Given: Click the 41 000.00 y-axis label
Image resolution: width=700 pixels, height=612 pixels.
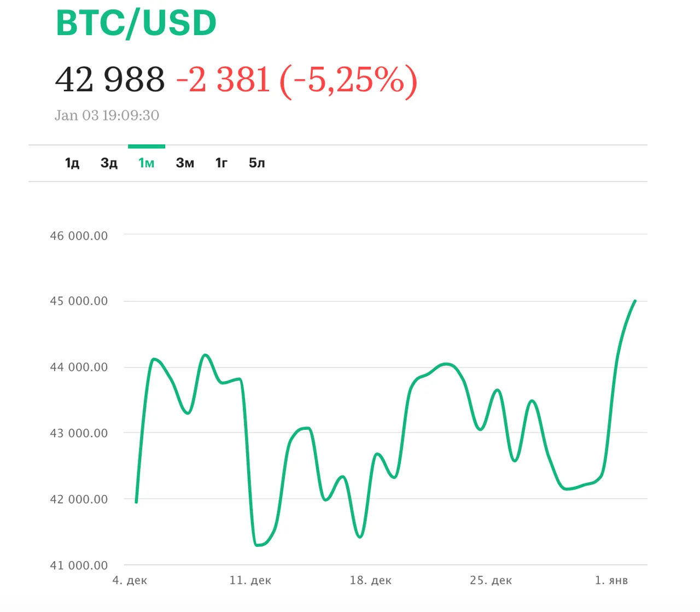Looking at the screenshot, I should [79, 566].
